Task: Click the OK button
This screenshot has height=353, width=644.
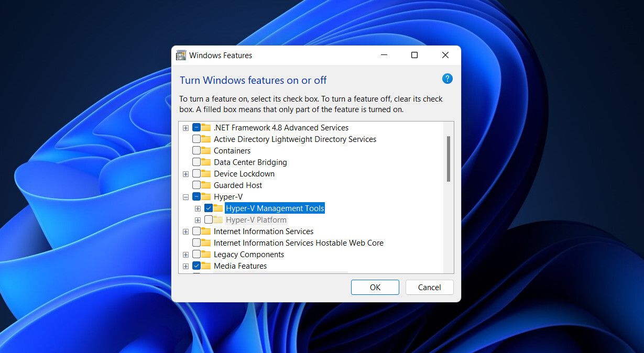Action: click(x=375, y=287)
